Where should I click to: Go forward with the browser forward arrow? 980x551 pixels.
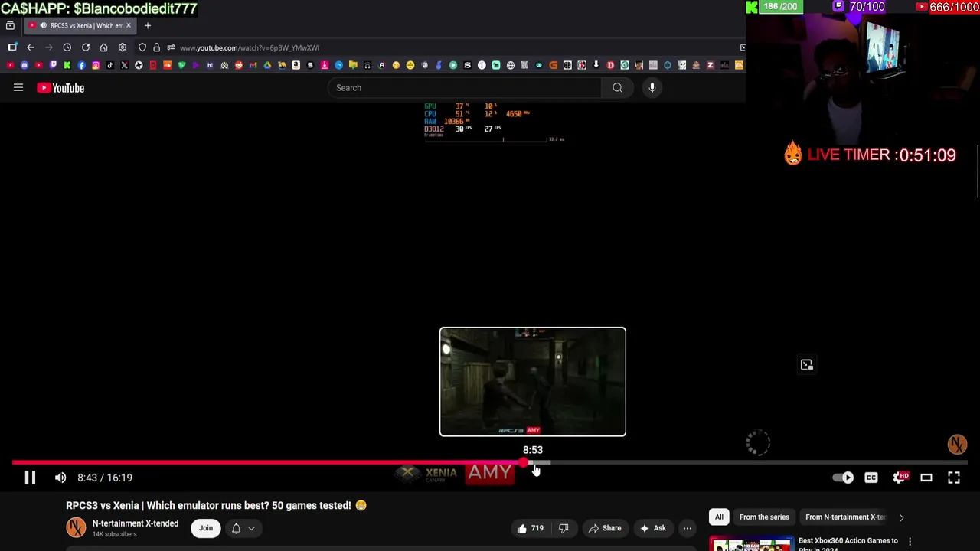click(x=49, y=47)
